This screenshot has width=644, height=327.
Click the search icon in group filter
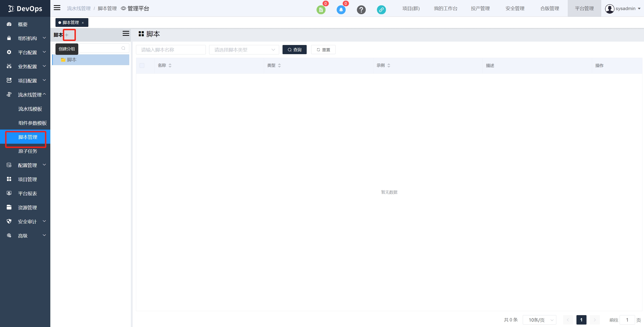(123, 48)
